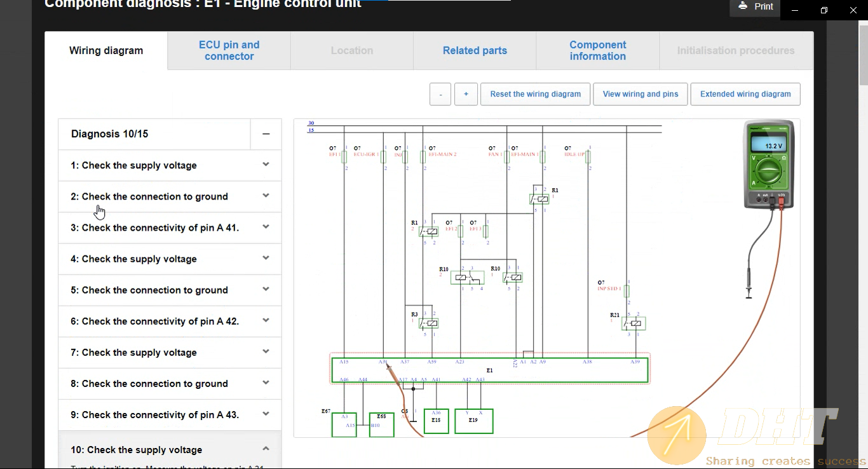
Task: Switch to the Wiring diagram tab
Action: point(106,51)
